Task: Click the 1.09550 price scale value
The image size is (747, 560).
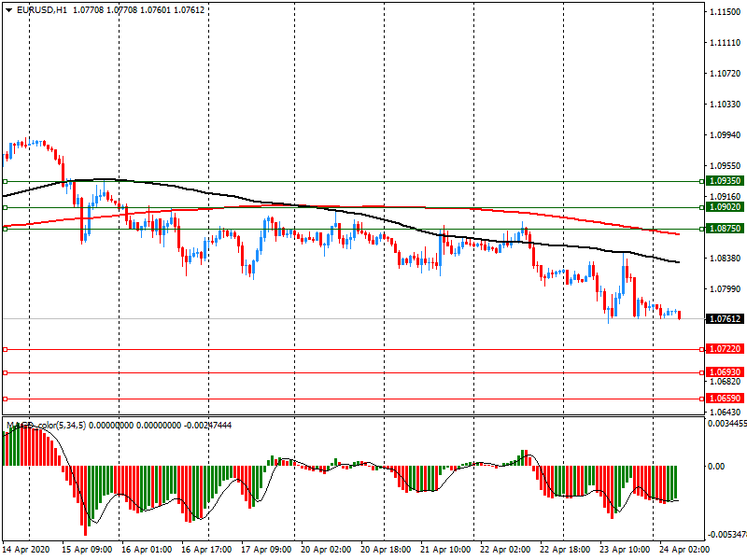Action: [x=726, y=166]
